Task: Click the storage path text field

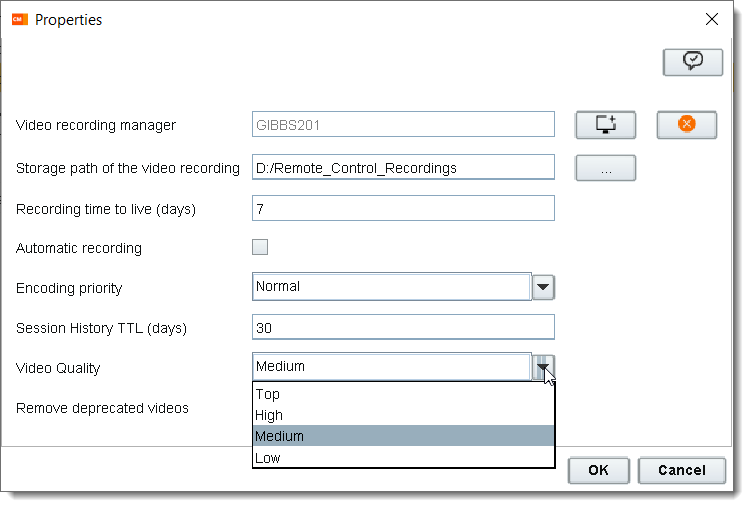Action: pos(403,168)
